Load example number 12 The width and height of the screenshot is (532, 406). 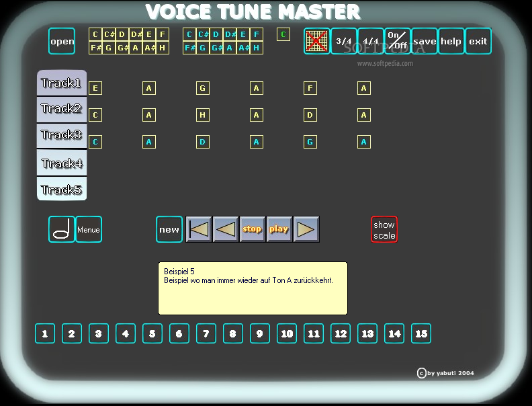point(341,333)
